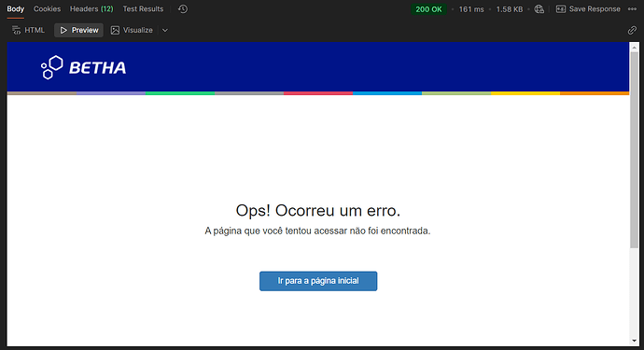644x350 pixels.
Task: Click the scrollbar down arrow
Action: tap(634, 341)
